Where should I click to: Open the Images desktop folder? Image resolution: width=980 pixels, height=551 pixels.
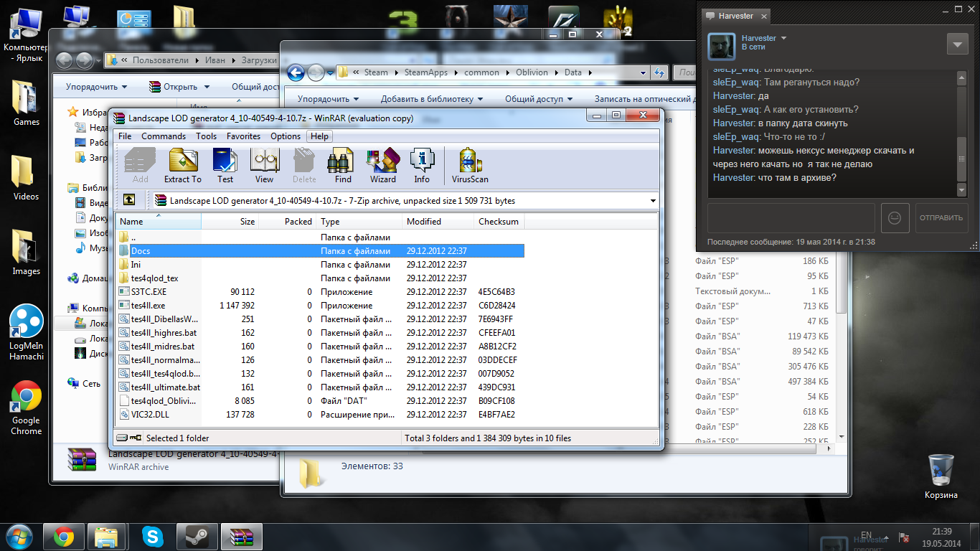pyautogui.click(x=27, y=253)
